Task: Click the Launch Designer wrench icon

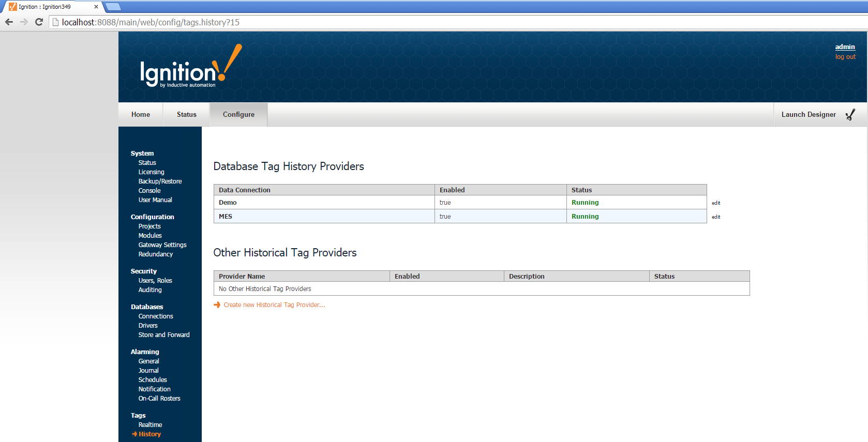Action: 850,115
